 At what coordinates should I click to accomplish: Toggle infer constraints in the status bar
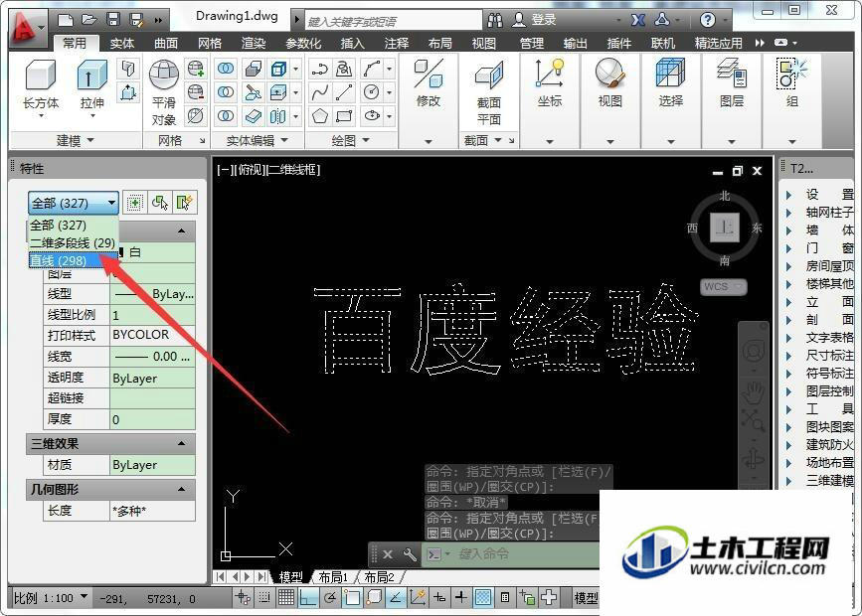point(243,597)
